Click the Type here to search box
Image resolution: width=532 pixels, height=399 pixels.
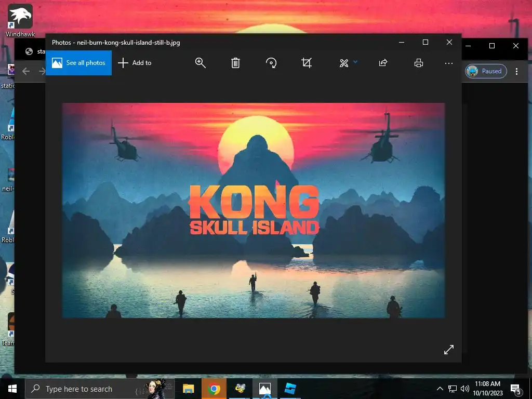(x=100, y=389)
